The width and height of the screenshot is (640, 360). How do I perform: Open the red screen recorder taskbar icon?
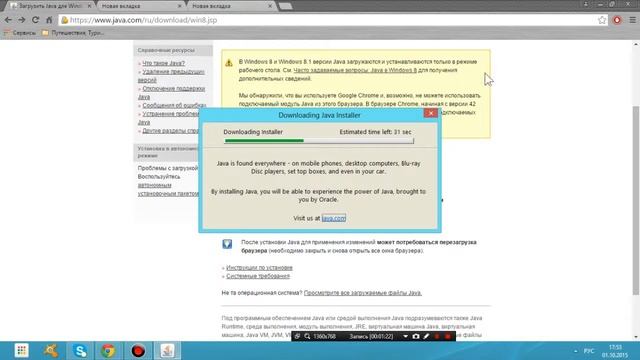[138, 351]
